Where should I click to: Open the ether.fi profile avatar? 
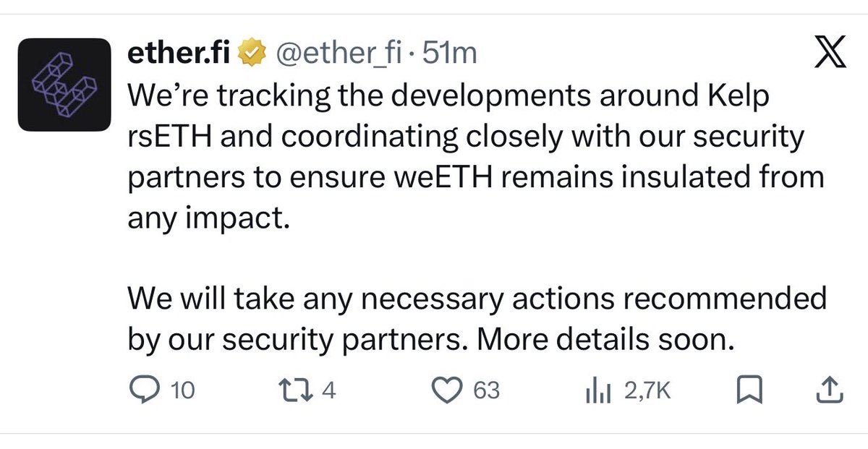(63, 84)
